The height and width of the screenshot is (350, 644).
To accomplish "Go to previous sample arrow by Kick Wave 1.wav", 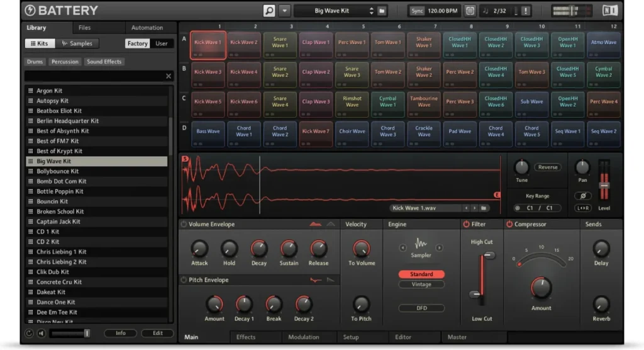I will click(466, 208).
